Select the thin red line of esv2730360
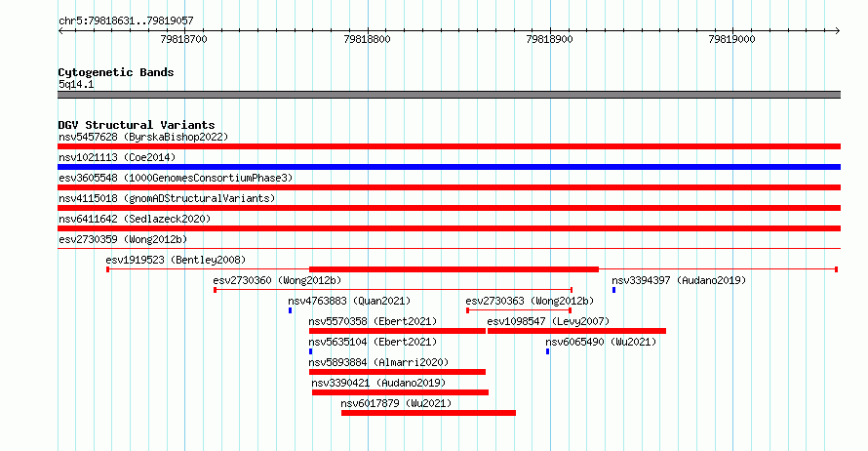Image resolution: width=868 pixels, height=451 pixels. pos(393,290)
